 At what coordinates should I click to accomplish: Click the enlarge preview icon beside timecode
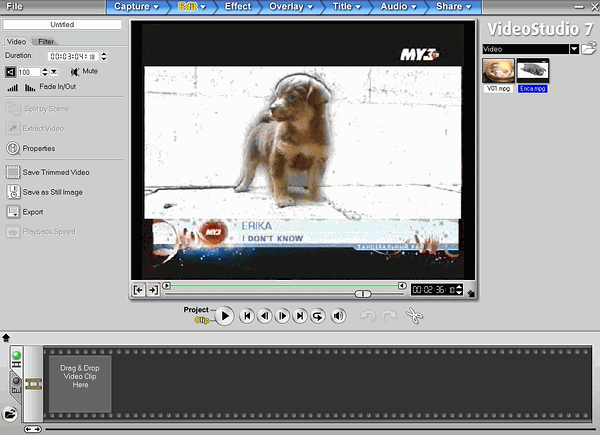(x=471, y=293)
